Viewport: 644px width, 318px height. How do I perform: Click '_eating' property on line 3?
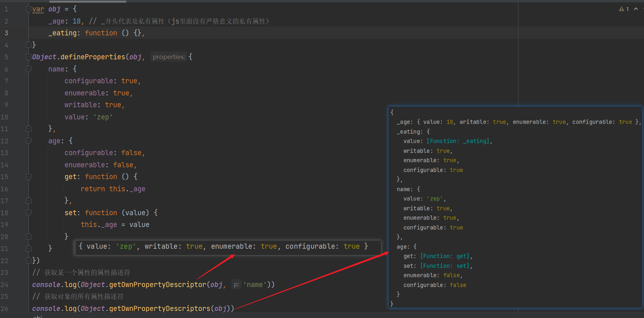(x=63, y=33)
